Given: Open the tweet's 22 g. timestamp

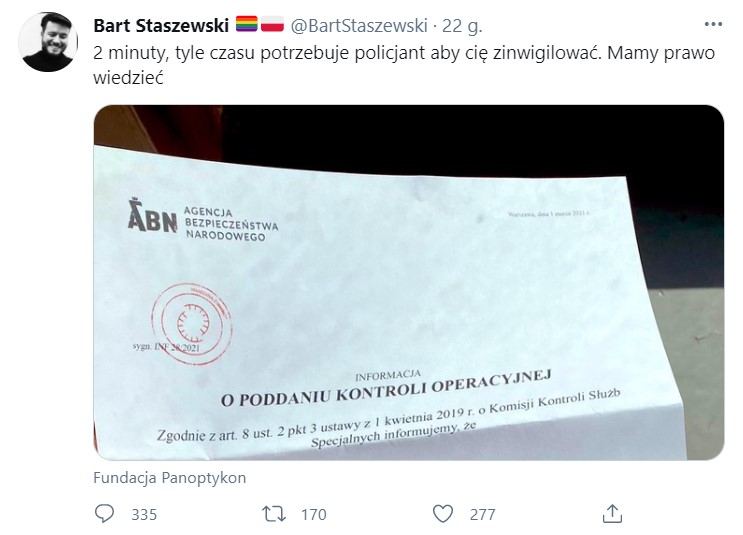Looking at the screenshot, I should (x=462, y=26).
